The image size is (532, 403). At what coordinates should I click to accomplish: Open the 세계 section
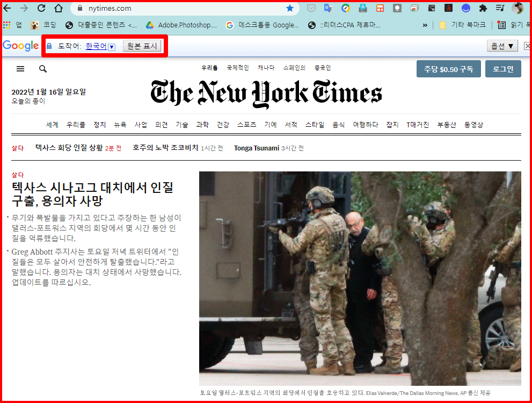coord(52,125)
